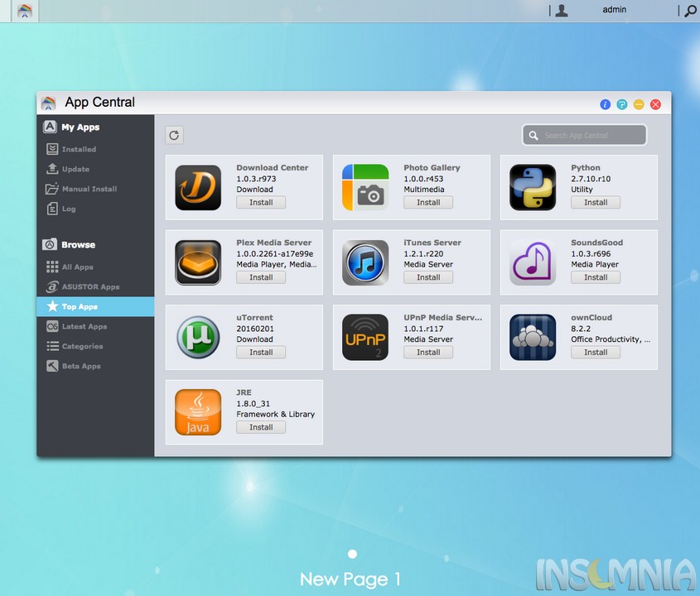
Task: Click the iTunes Server app title
Action: 432,243
